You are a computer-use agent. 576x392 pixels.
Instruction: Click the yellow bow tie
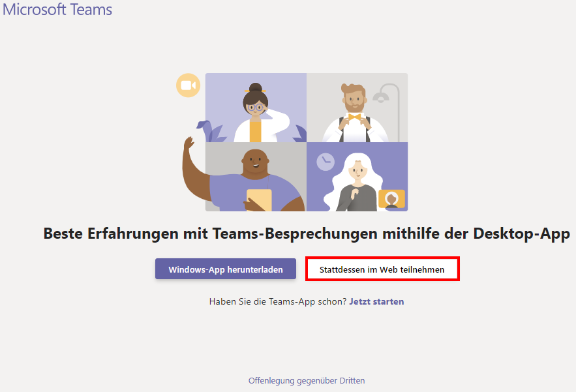click(355, 117)
